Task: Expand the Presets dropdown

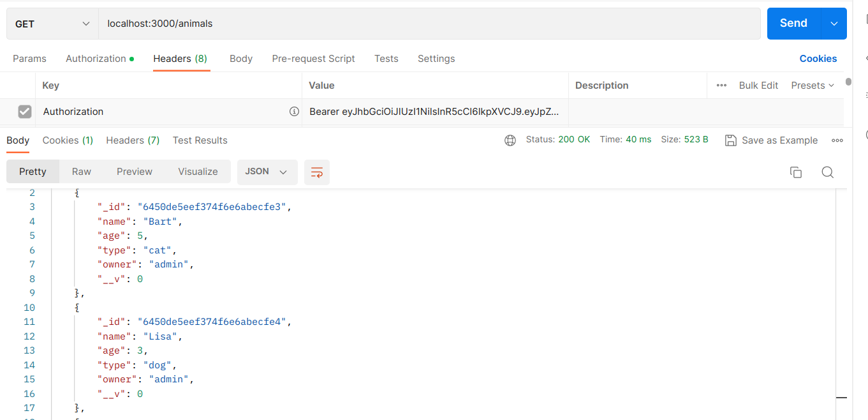Action: (x=813, y=86)
